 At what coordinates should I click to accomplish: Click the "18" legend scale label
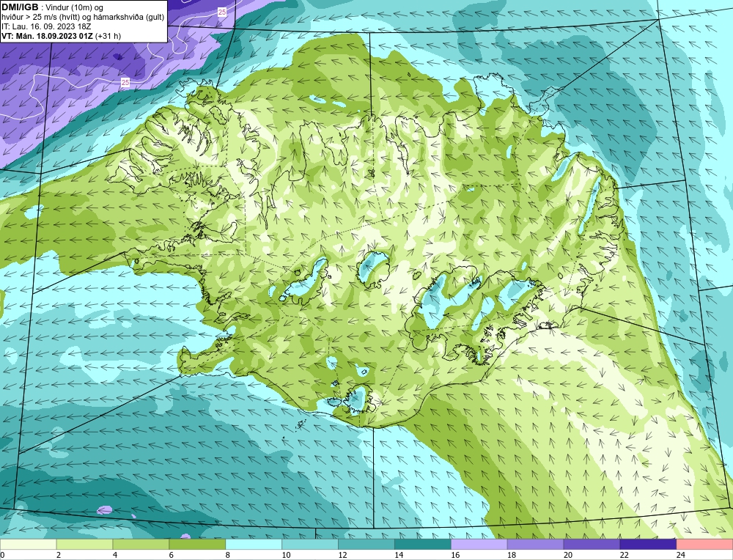pos(512,555)
